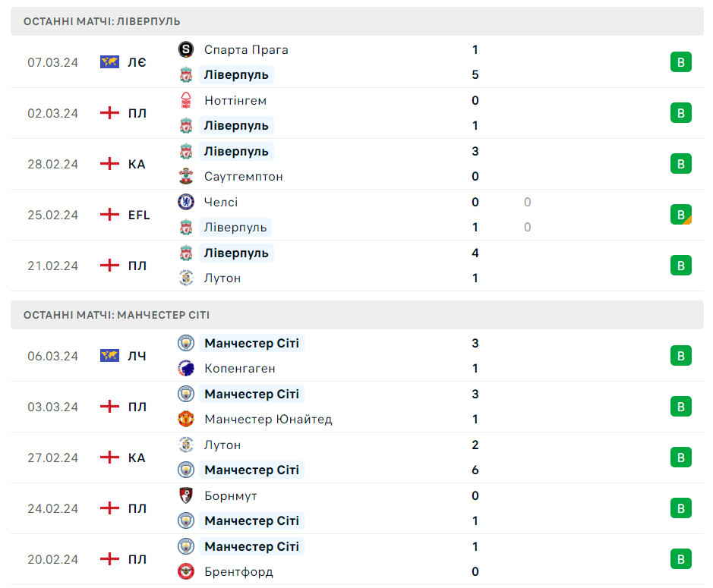Open the Саутгемптон team link
The width and height of the screenshot is (713, 588).
[243, 177]
